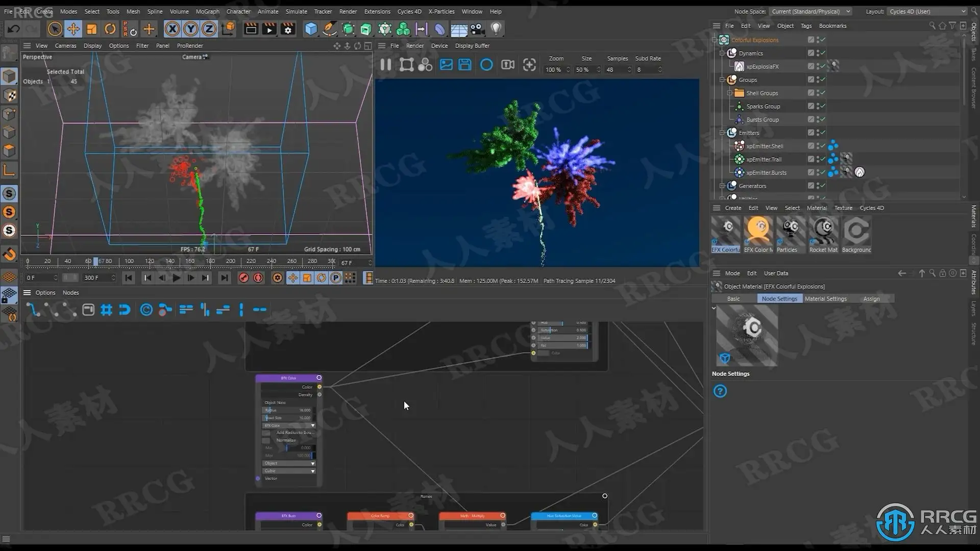This screenshot has width=980, height=551.
Task: Toggle visibility dots of xpEmitter.Shell
Action: [818, 146]
